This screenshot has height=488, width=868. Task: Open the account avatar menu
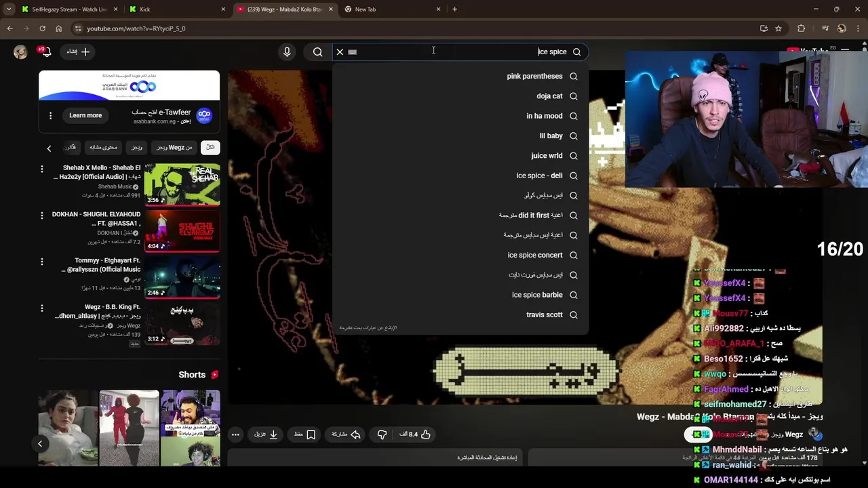pyautogui.click(x=20, y=52)
